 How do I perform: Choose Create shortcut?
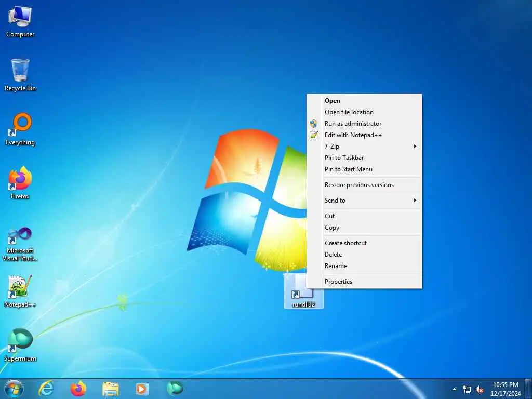pos(365,243)
